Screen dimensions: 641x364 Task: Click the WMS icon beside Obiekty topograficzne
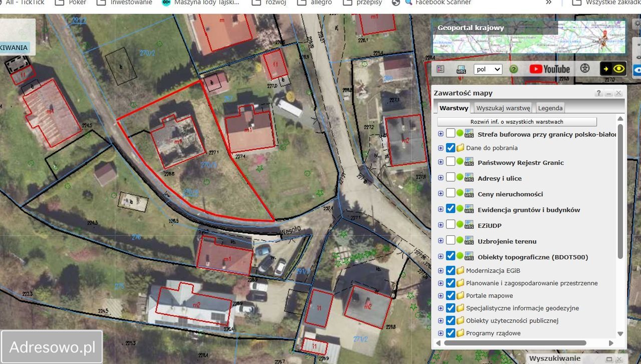469,256
